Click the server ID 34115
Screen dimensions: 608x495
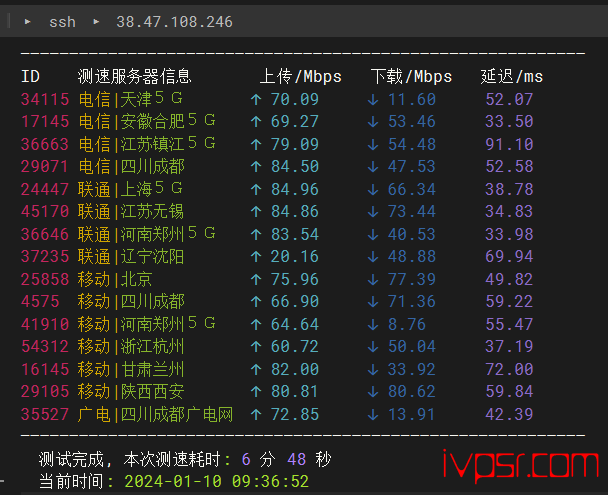[45, 99]
